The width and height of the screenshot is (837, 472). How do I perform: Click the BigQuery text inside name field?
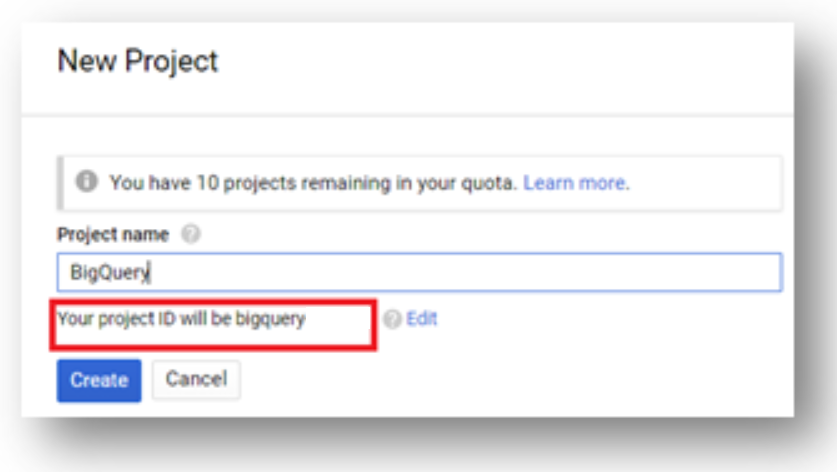pyautogui.click(x=110, y=272)
